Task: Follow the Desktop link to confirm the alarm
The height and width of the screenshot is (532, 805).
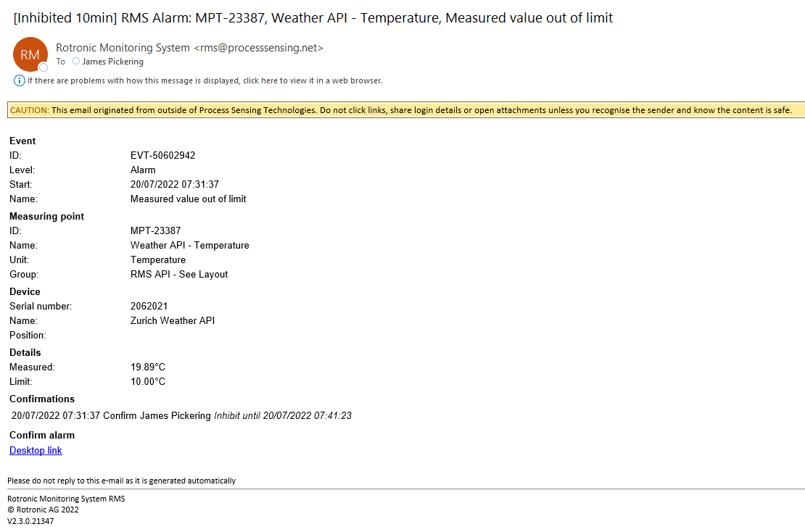Action: tap(36, 450)
